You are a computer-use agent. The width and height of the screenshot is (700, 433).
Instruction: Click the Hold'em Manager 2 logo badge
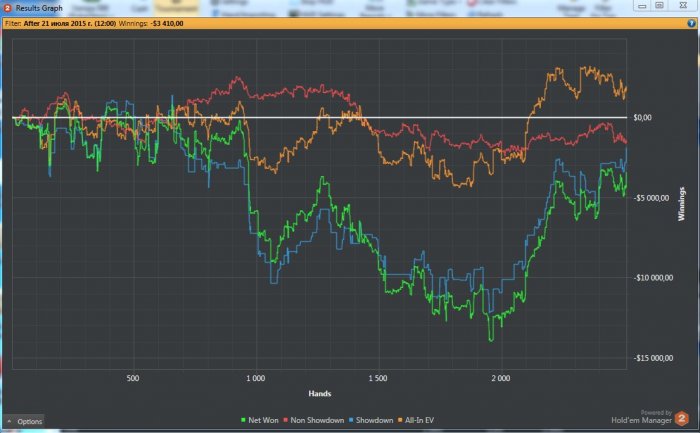point(682,418)
